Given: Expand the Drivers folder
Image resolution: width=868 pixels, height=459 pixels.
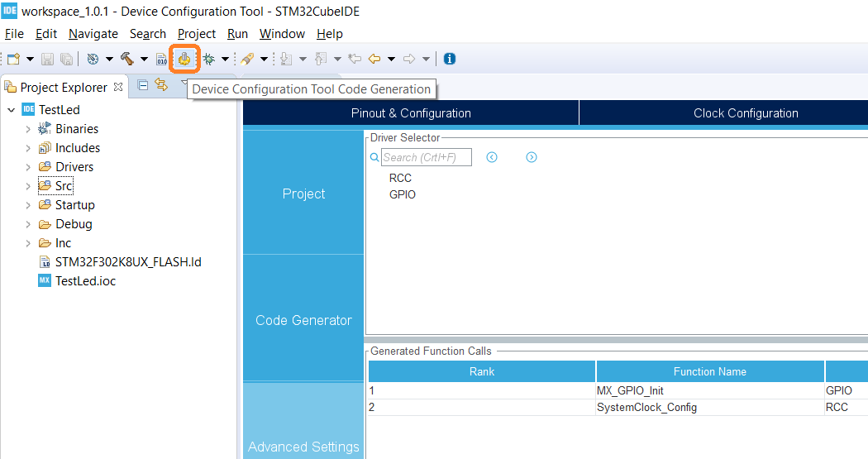Looking at the screenshot, I should (27, 167).
